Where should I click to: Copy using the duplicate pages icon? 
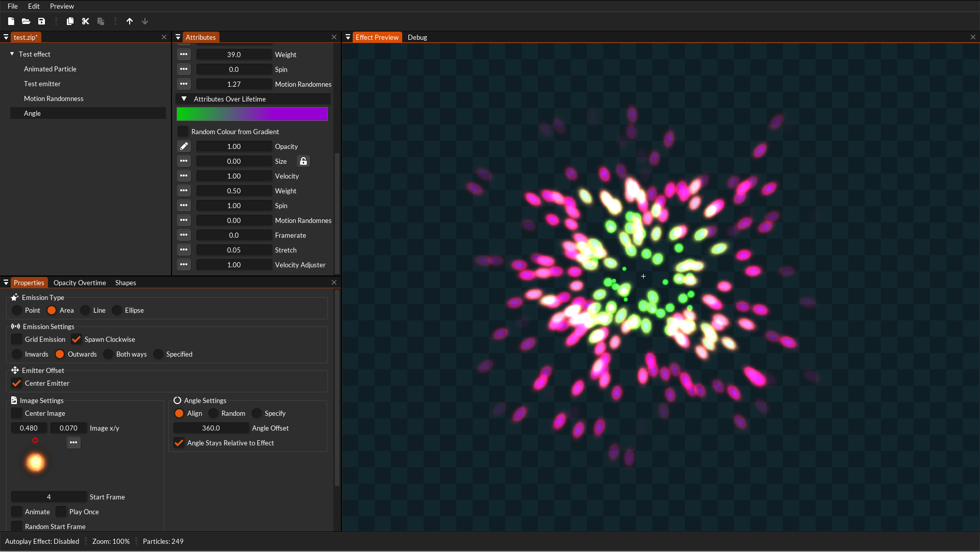[x=70, y=21]
